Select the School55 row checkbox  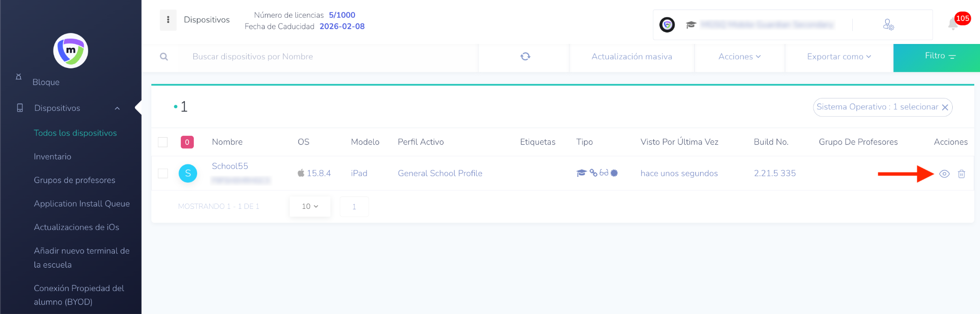163,173
